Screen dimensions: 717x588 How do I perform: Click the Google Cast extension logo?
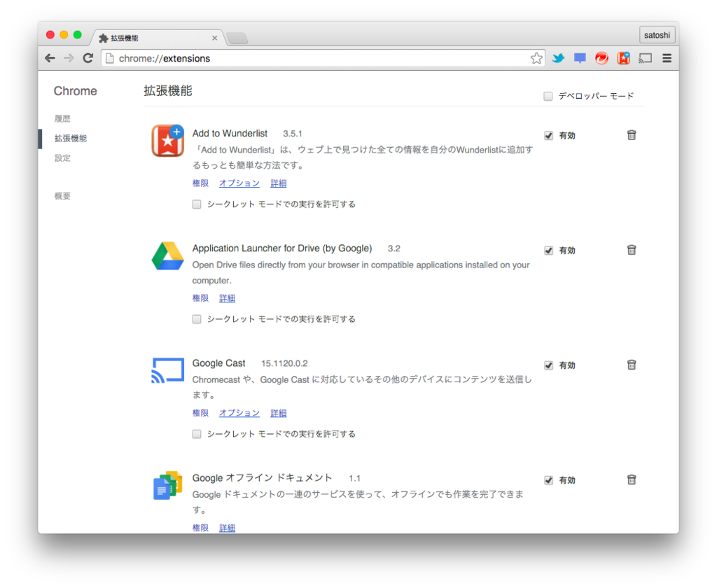click(x=168, y=370)
